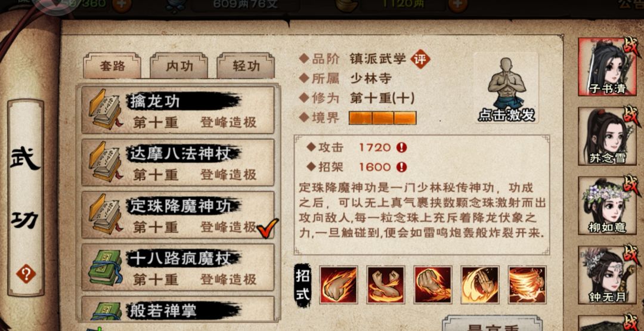Viewport: 644px width, 331px height.
Task: Select the crossed arms move icon
Action: point(386,284)
